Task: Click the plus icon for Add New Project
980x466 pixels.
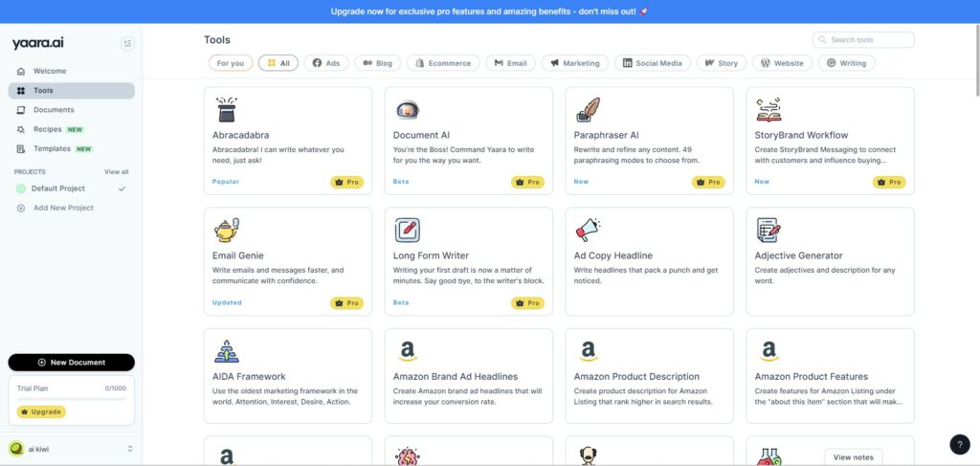Action: pos(21,208)
